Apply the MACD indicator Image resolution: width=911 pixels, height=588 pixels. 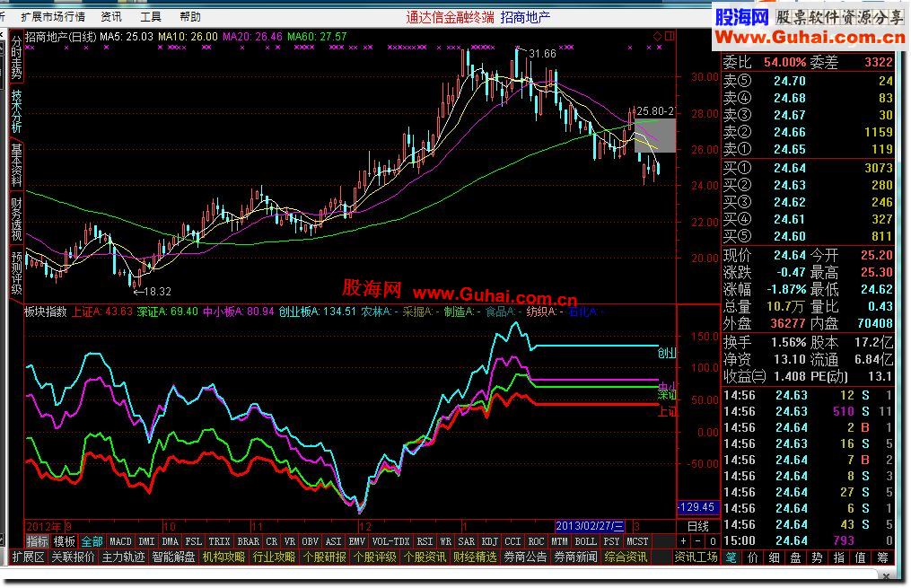(x=121, y=541)
